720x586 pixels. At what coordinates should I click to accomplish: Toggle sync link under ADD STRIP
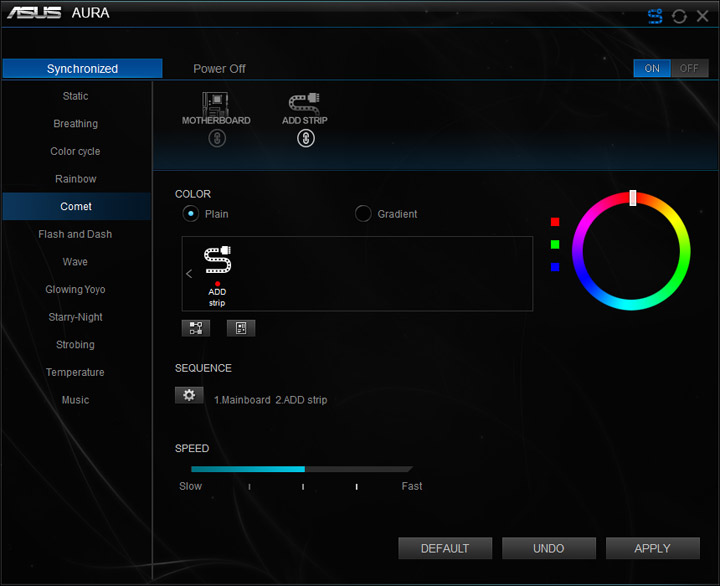pos(306,138)
